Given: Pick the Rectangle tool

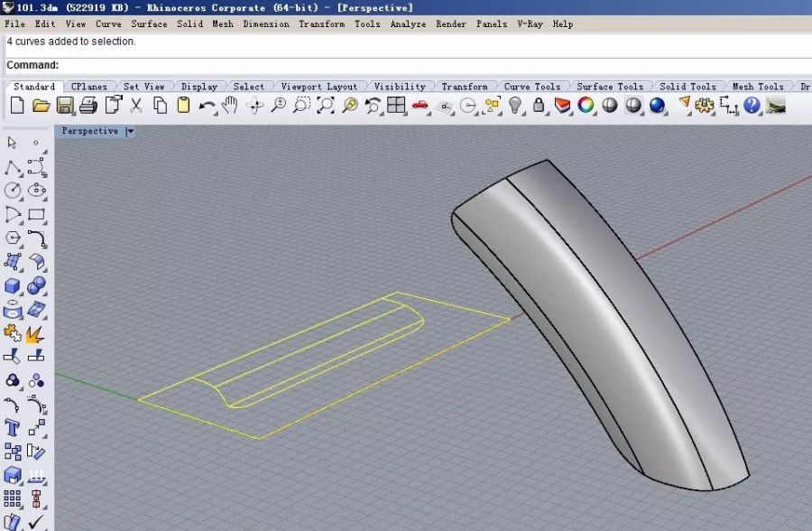Looking at the screenshot, I should tap(37, 215).
